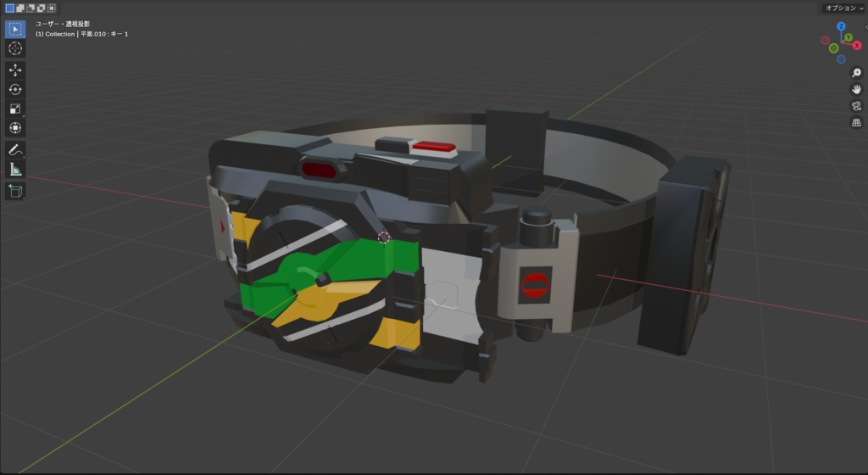Set selection mode to extend selection

point(20,8)
